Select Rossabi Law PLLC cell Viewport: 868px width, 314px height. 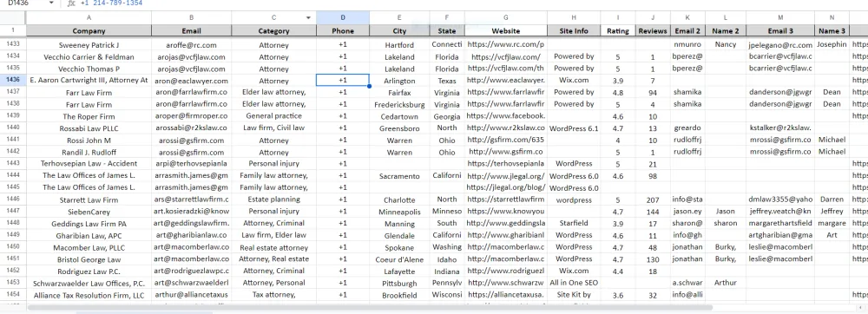[89, 128]
